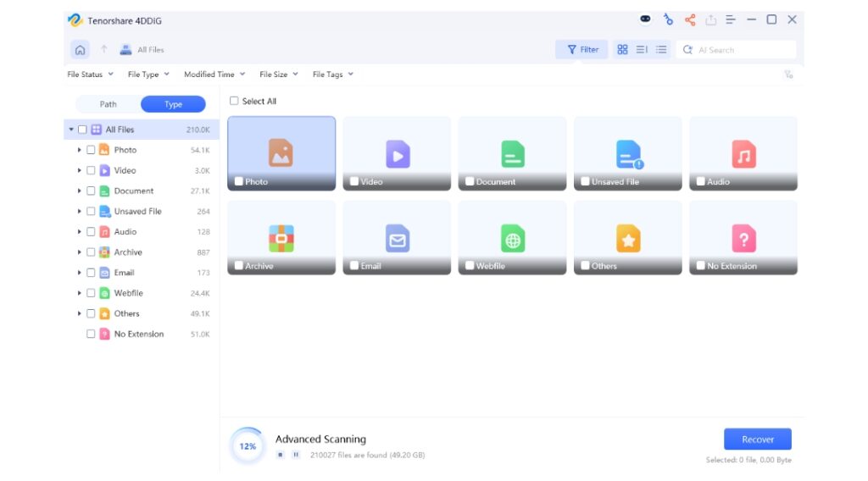Switch to the Path tab
Screen dimensions: 868x481
pyautogui.click(x=108, y=104)
